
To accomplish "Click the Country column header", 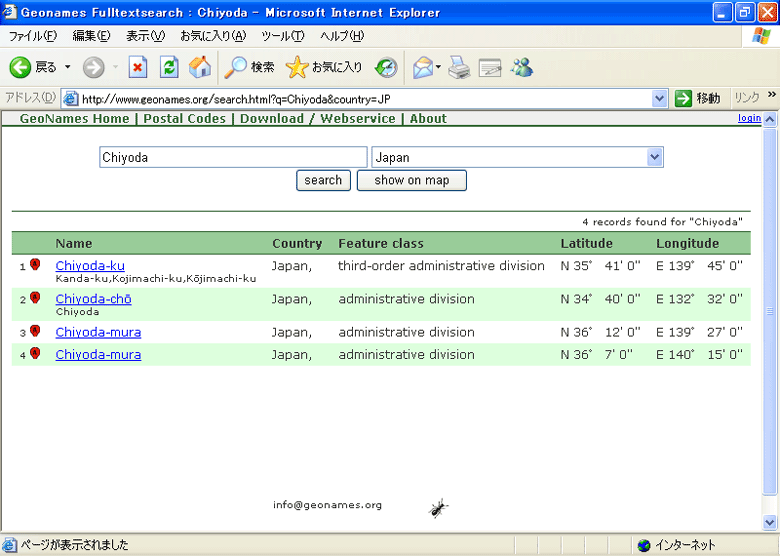I will coord(297,244).
